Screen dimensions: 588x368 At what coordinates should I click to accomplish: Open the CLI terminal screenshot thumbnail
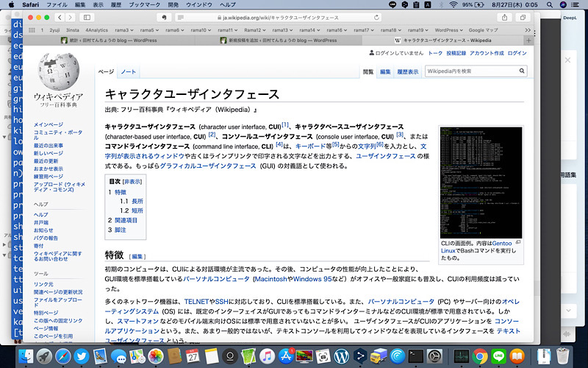[x=481, y=183]
